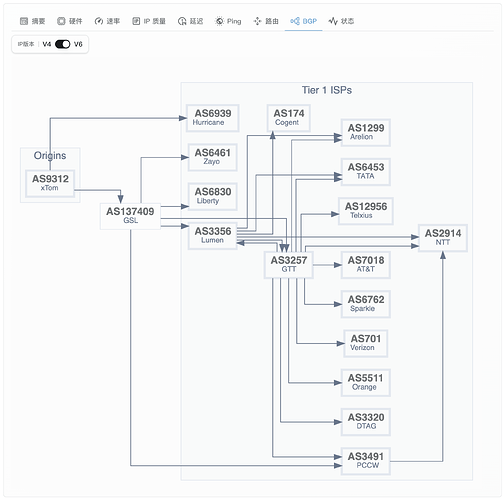The image size is (504, 500).
Task: Select the AS6939 Hurricane node
Action: pyautogui.click(x=213, y=118)
